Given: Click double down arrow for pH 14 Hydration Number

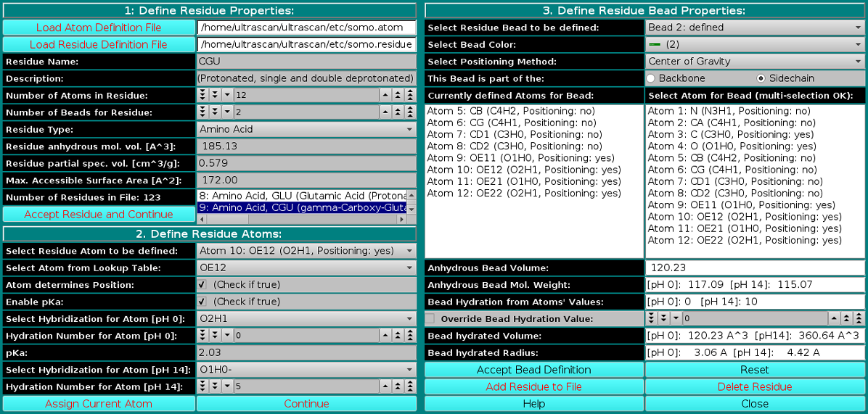Looking at the screenshot, I should (x=215, y=386).
